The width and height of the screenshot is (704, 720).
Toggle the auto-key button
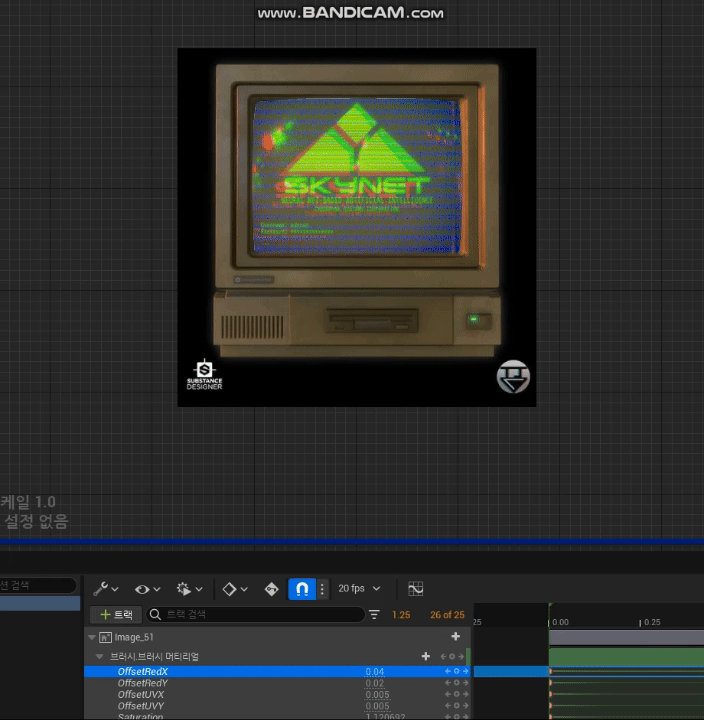pos(271,589)
